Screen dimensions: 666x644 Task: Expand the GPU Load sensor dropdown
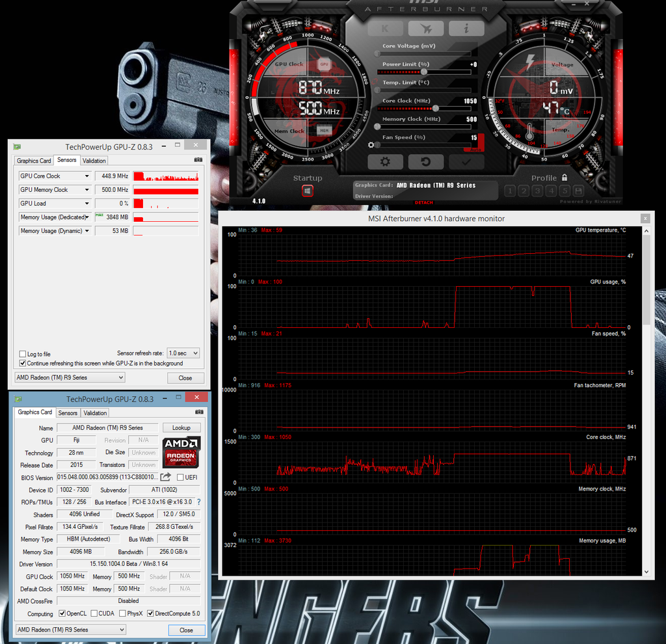[x=87, y=204]
